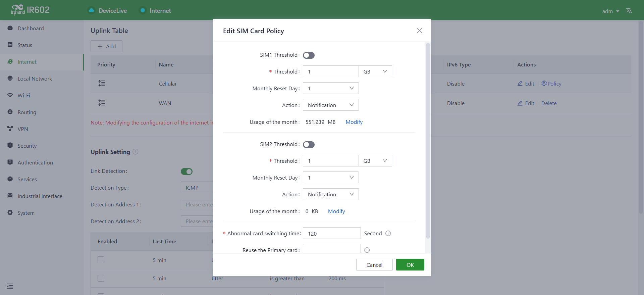Open the language translation icon

click(x=629, y=11)
